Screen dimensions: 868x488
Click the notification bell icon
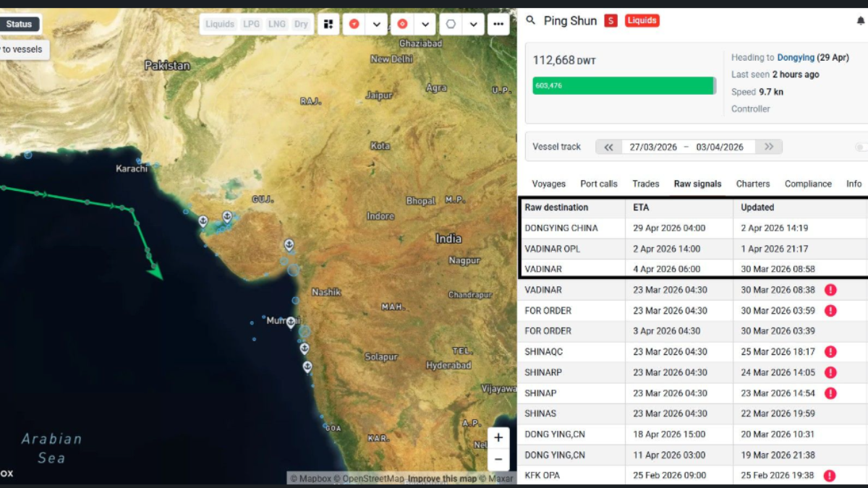click(861, 21)
